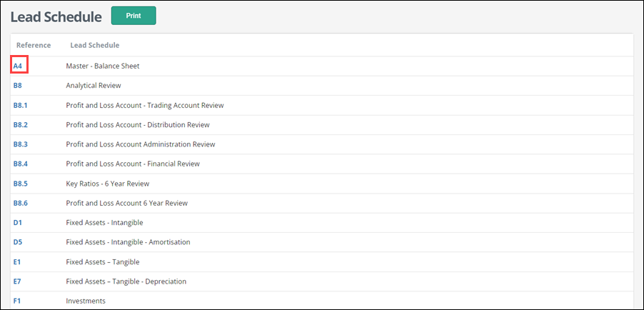Click the 'Lead Schedule' page heading
This screenshot has width=644, height=310.
point(56,17)
